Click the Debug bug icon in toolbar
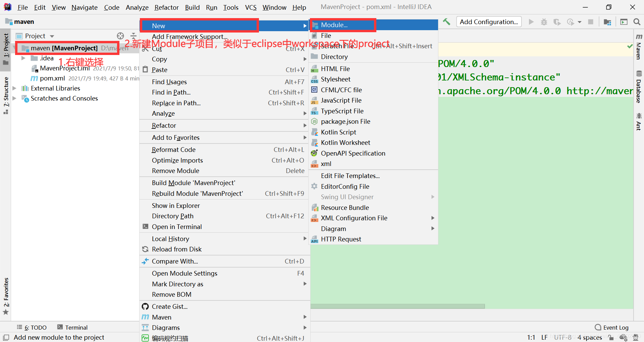 tap(544, 22)
